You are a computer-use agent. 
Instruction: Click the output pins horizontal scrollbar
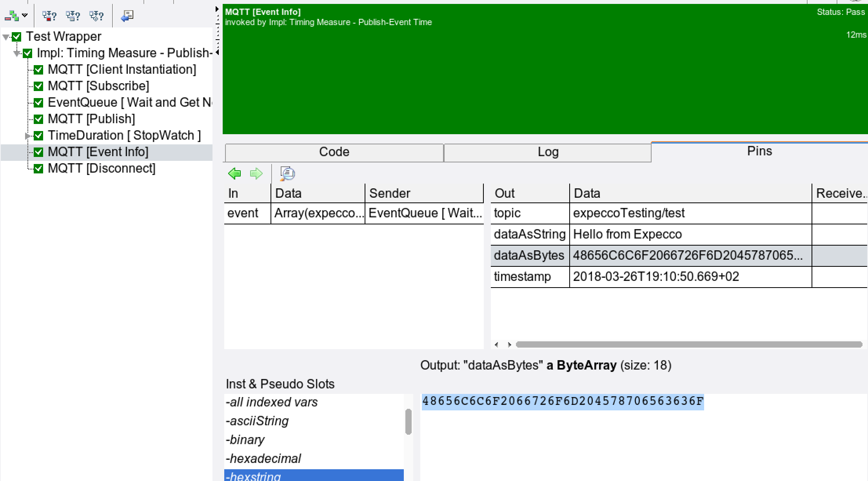(688, 344)
